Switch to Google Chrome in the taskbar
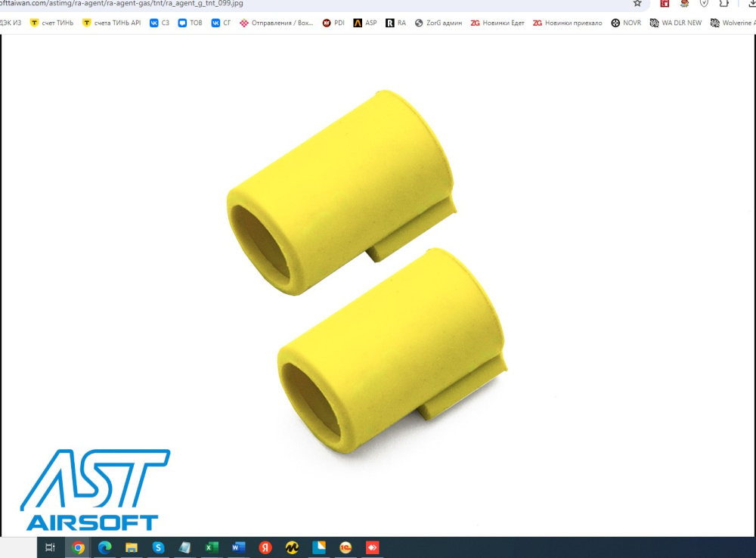 [x=78, y=547]
